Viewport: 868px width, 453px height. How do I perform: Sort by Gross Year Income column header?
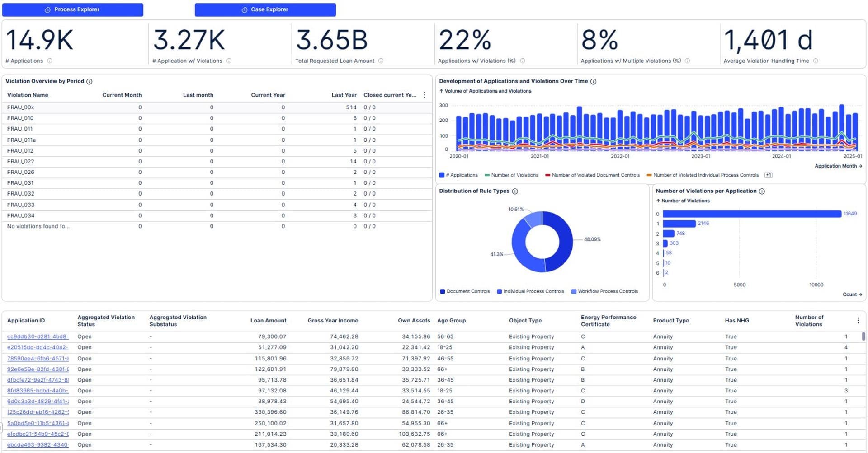333,321
